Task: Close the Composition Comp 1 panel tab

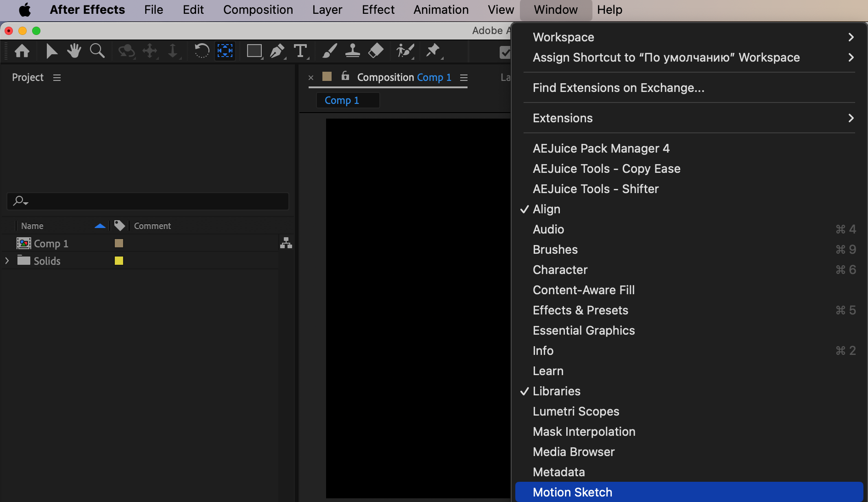Action: [311, 77]
